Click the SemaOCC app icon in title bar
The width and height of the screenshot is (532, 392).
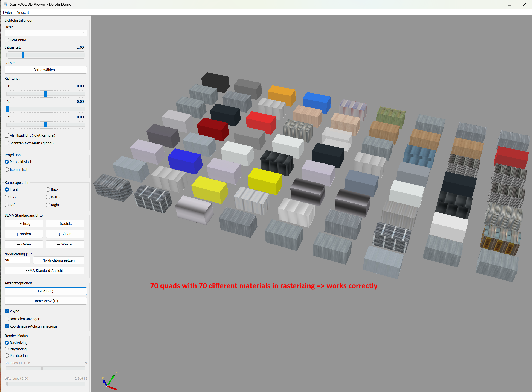tap(5, 4)
